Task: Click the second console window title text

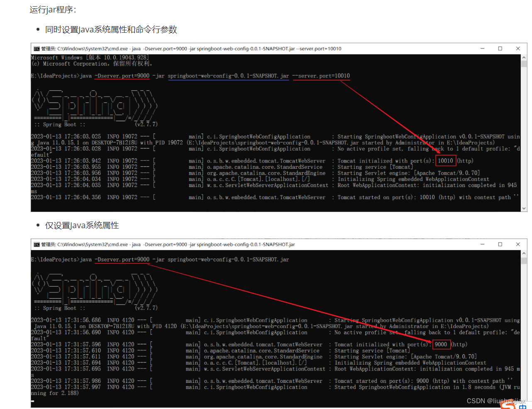Action: click(x=168, y=244)
